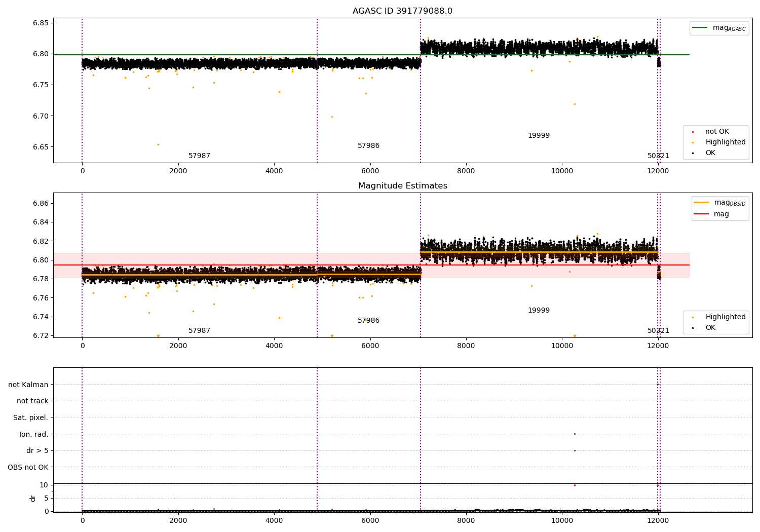Viewport: 760px width, 532px height.
Task: Click the orange mag OBSID legend line
Action: pos(702,202)
